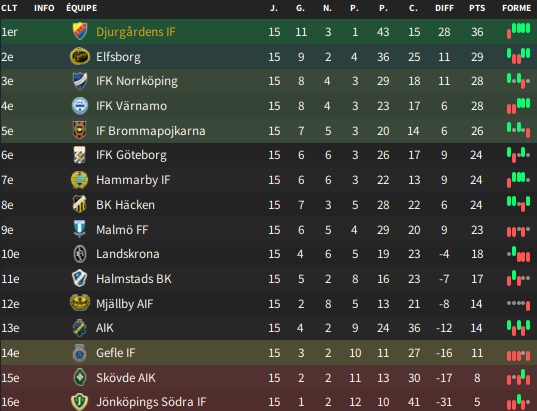Image resolution: width=537 pixels, height=411 pixels.
Task: Select the Gefle IF row in 14th place
Action: pyautogui.click(x=268, y=353)
